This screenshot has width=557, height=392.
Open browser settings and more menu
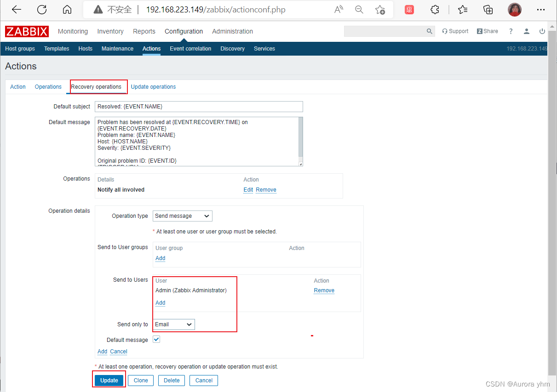click(541, 10)
